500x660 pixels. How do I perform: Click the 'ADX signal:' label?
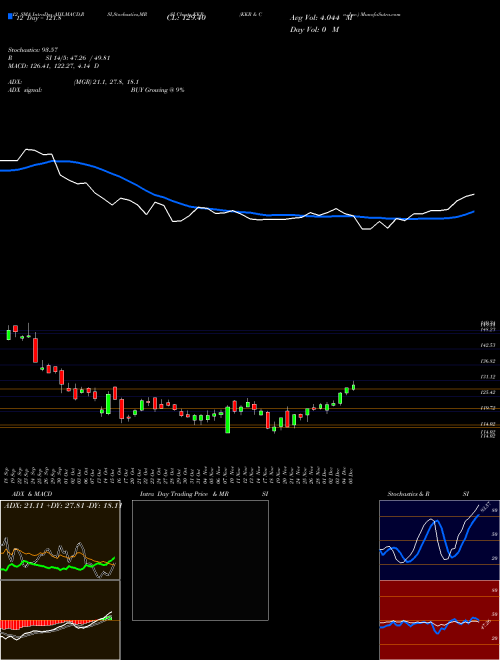(x=25, y=90)
